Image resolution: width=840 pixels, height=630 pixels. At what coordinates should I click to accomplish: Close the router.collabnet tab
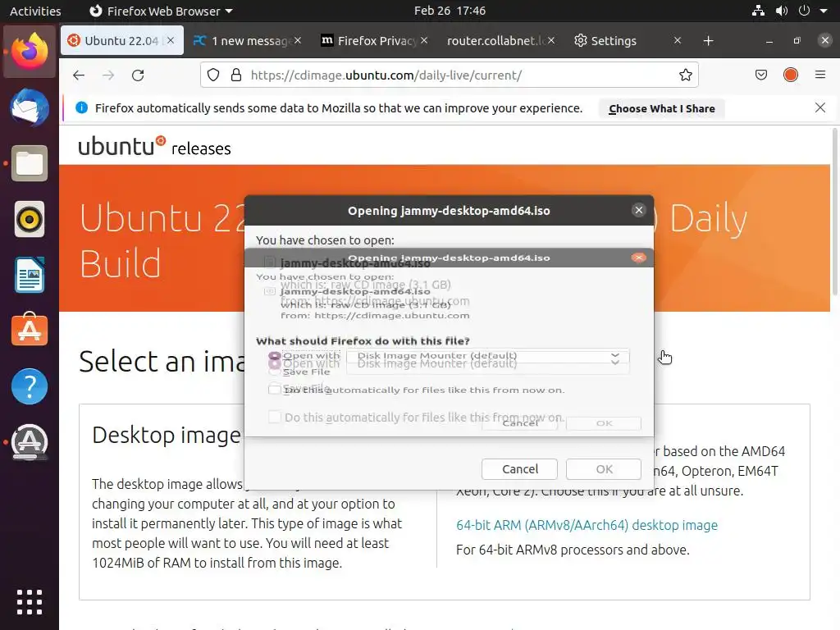[551, 40]
